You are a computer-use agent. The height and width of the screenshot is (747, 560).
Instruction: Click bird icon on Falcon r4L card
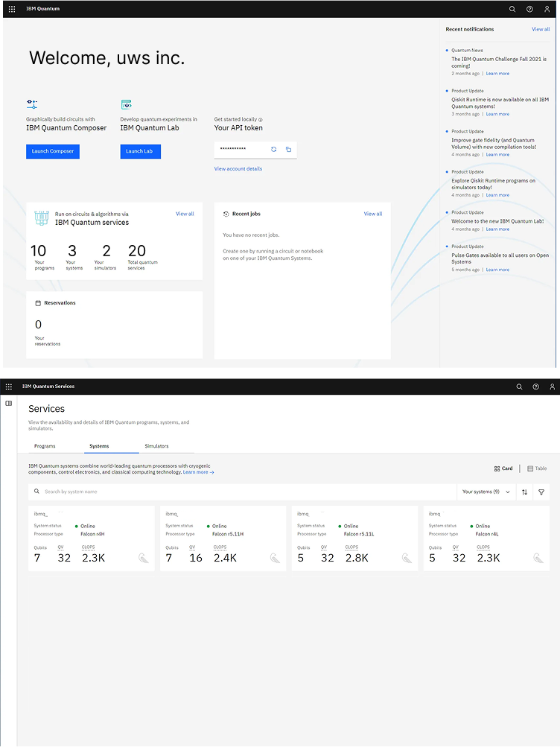538,558
